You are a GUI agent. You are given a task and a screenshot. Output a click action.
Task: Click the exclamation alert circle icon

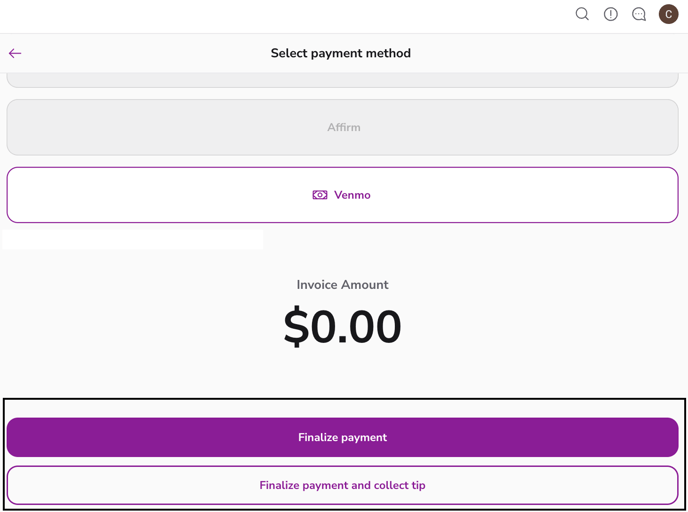611,14
